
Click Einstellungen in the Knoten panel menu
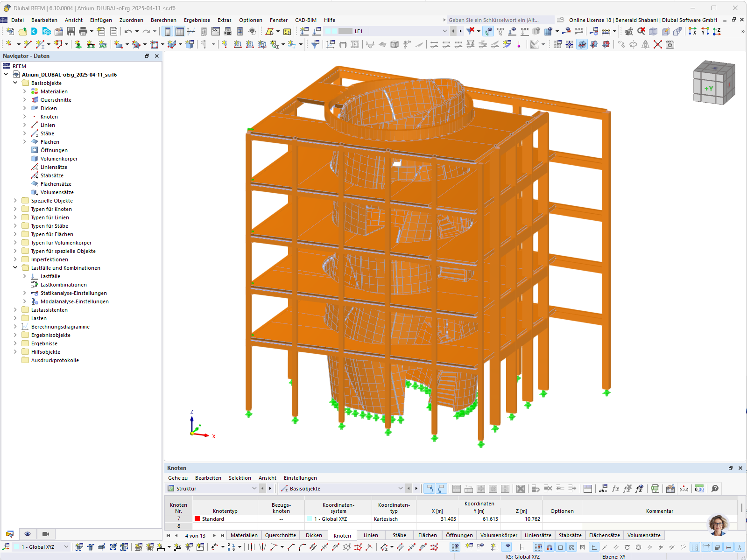click(300, 478)
